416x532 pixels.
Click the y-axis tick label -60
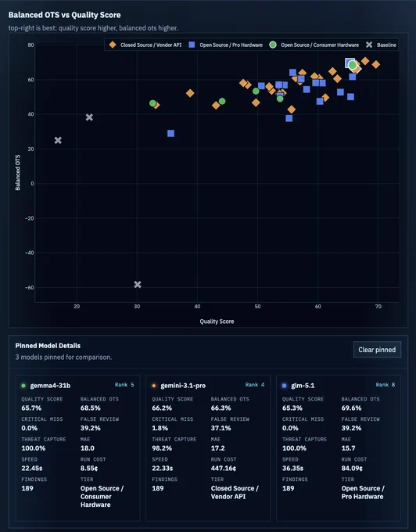[x=30, y=287]
